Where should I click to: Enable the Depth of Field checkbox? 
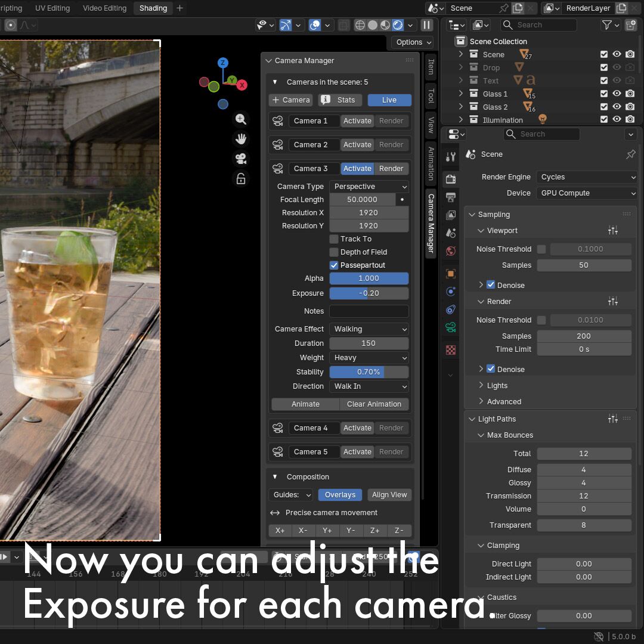[x=334, y=252]
